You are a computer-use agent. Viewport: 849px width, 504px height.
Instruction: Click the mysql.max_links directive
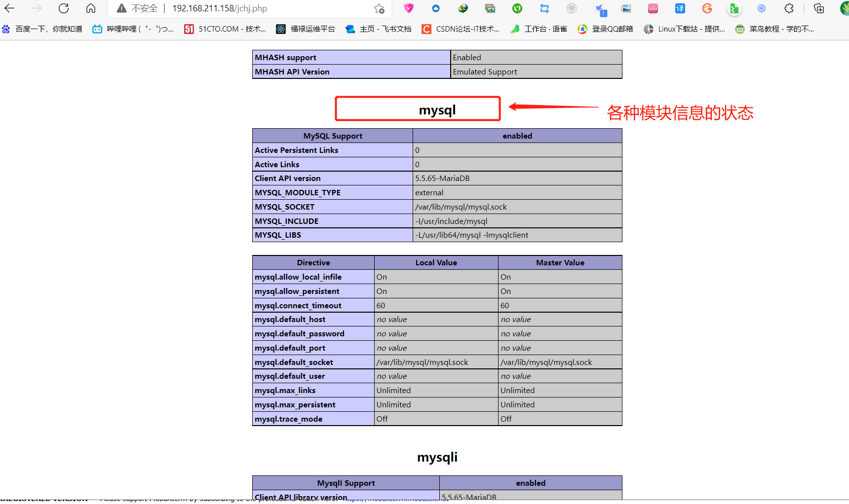tap(285, 391)
